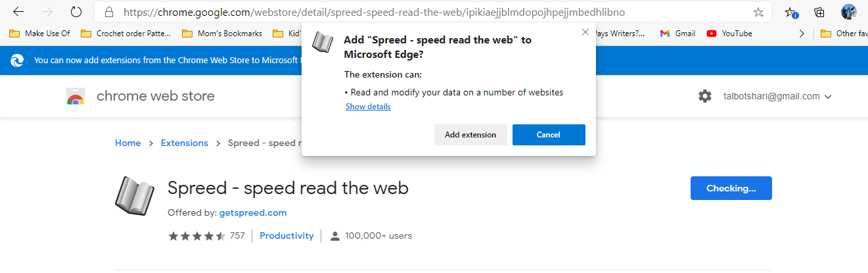Image resolution: width=868 pixels, height=273 pixels.
Task: Show more bookmarks with chevron
Action: pos(802,34)
